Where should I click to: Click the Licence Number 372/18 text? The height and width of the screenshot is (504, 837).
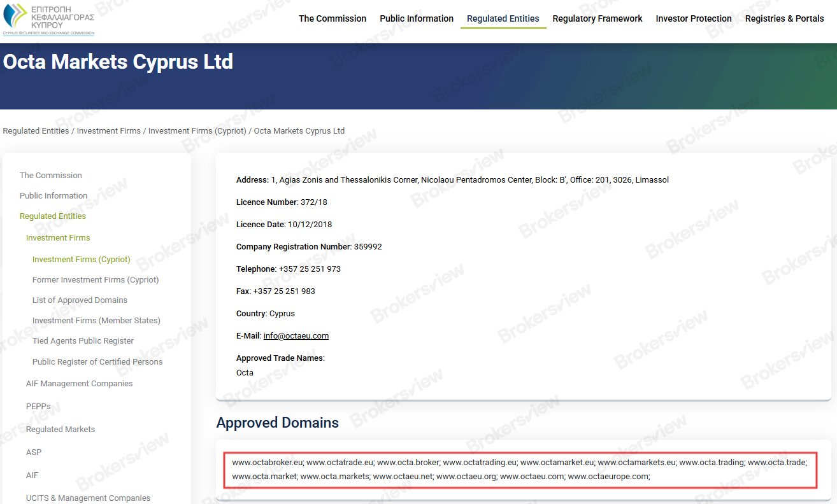pyautogui.click(x=282, y=202)
